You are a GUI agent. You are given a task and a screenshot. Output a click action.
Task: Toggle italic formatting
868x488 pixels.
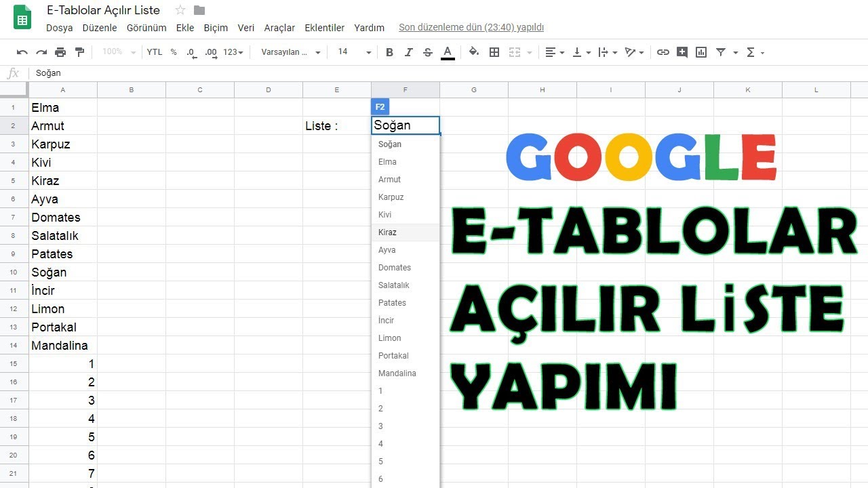coord(408,52)
